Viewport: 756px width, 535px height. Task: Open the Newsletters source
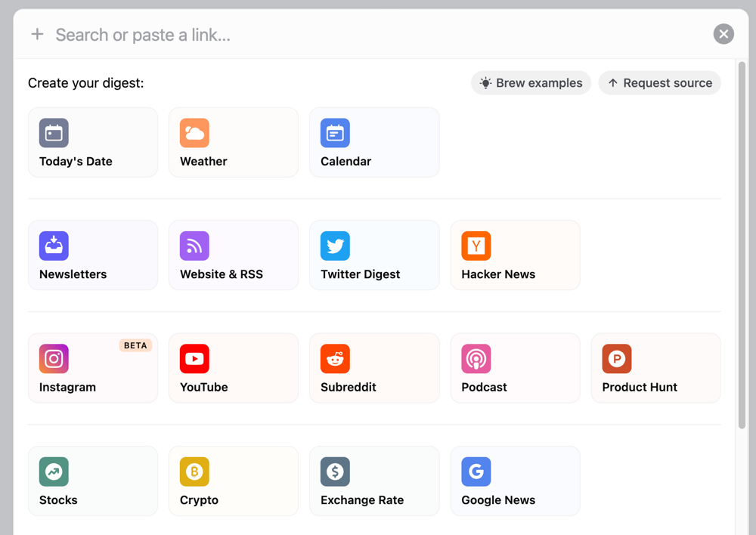(x=92, y=255)
